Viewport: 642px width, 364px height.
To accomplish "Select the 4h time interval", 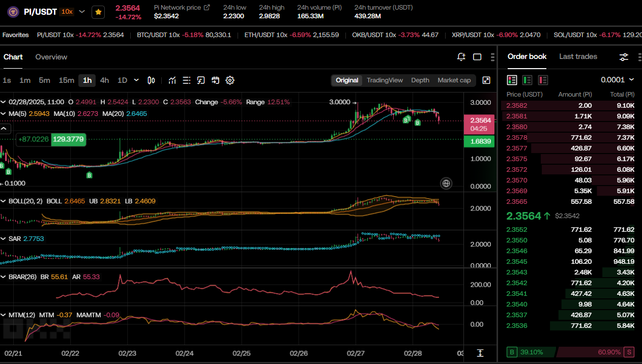I will [x=104, y=80].
